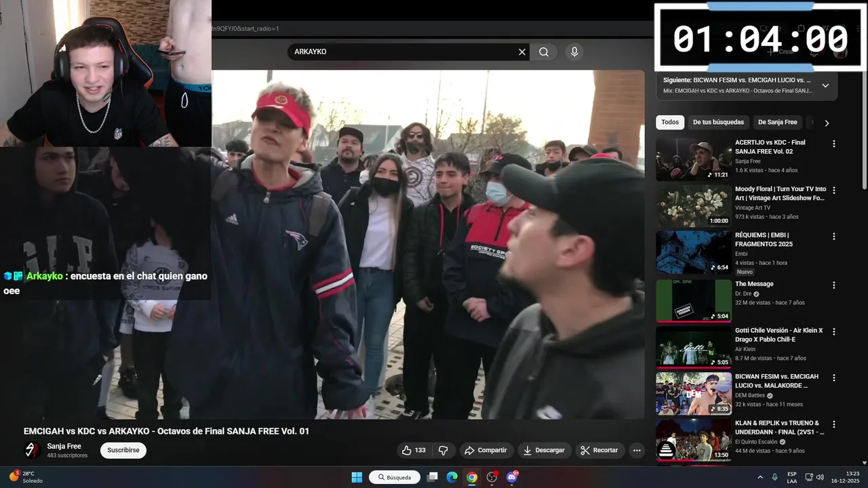Click the El Quinto Escalón channel name
This screenshot has width=868, height=488.
pyautogui.click(x=756, y=442)
